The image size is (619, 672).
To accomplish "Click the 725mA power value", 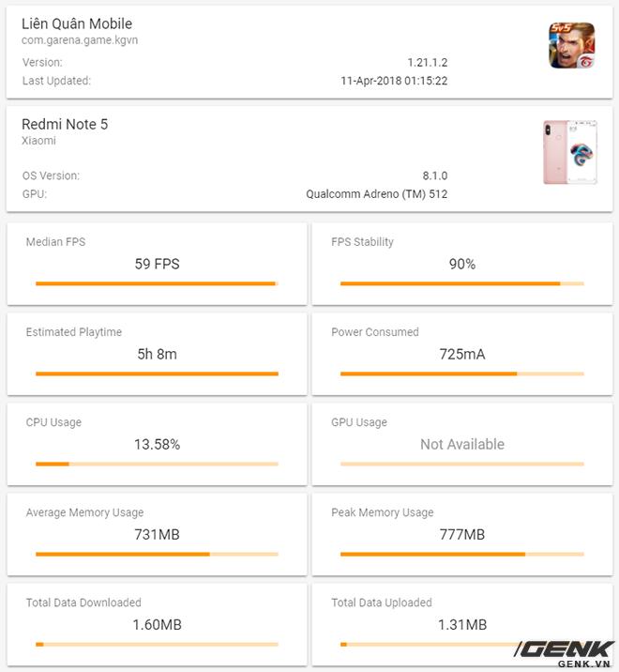I will tap(462, 355).
